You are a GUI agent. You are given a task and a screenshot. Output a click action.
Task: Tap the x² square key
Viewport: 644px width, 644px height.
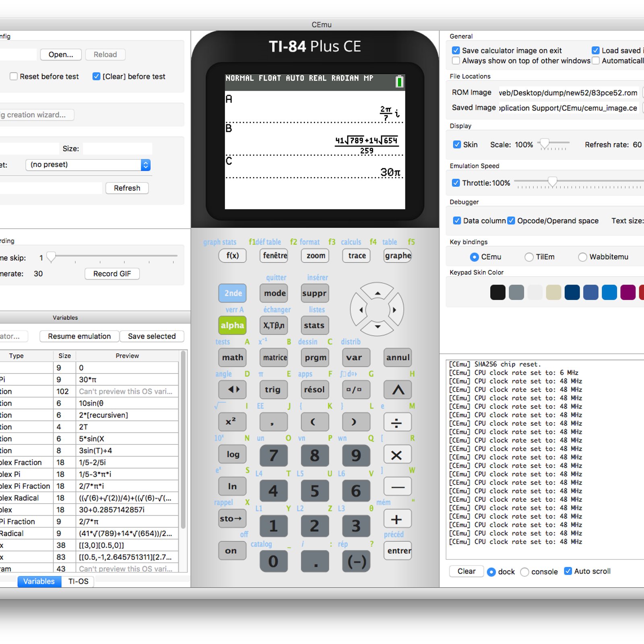tap(232, 422)
